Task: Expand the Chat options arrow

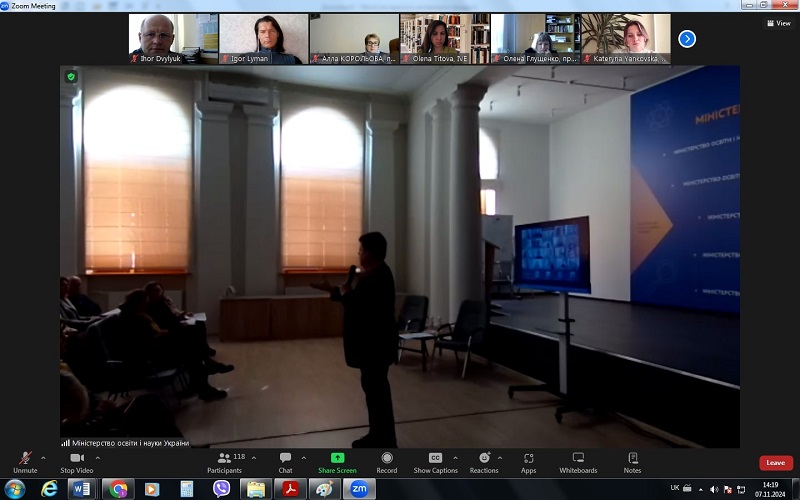Action: click(x=304, y=458)
